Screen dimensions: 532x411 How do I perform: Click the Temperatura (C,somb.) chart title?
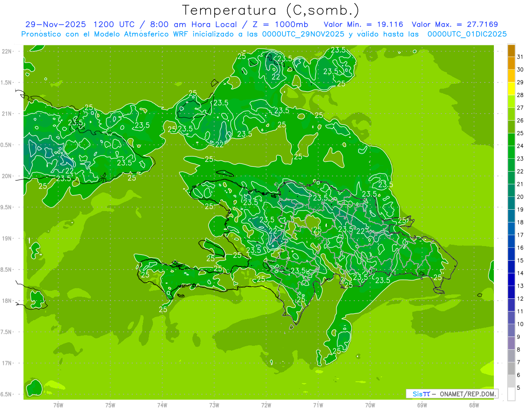click(271, 10)
